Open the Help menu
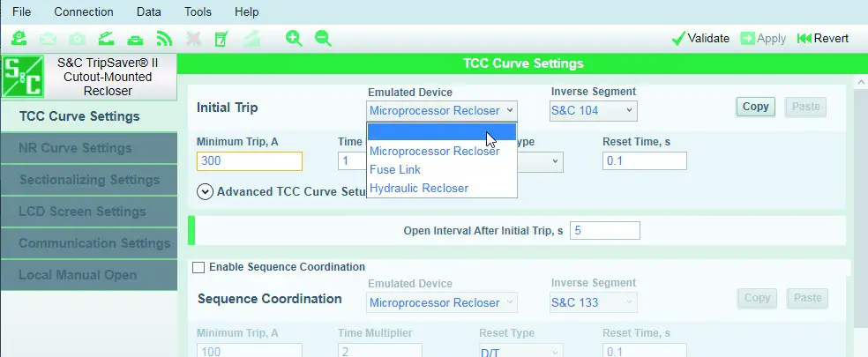 pyautogui.click(x=246, y=11)
